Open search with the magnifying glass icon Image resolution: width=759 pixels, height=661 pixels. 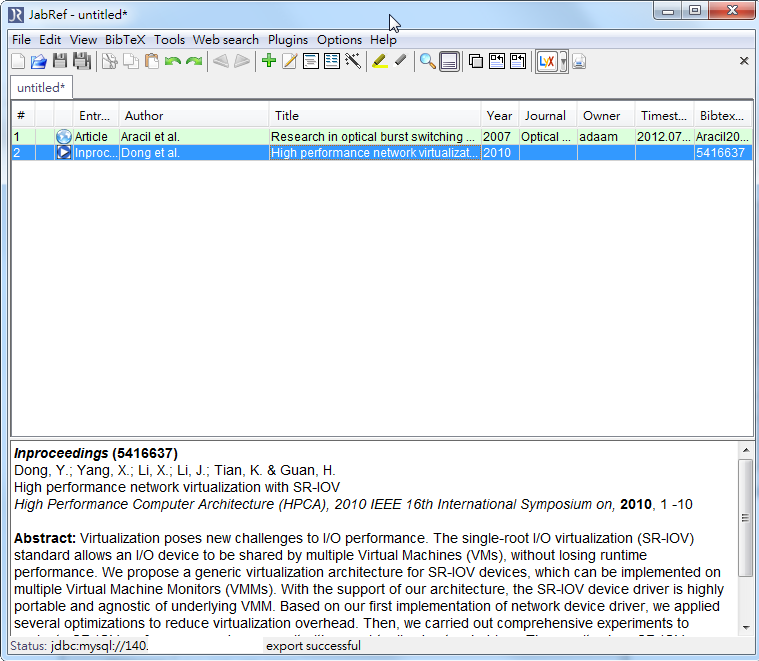point(427,61)
